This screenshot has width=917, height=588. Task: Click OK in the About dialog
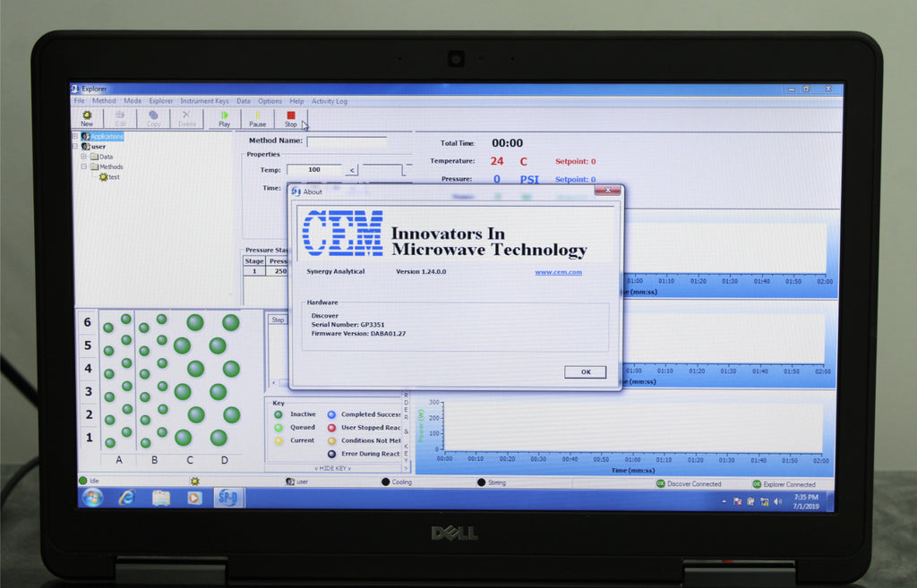(x=585, y=371)
